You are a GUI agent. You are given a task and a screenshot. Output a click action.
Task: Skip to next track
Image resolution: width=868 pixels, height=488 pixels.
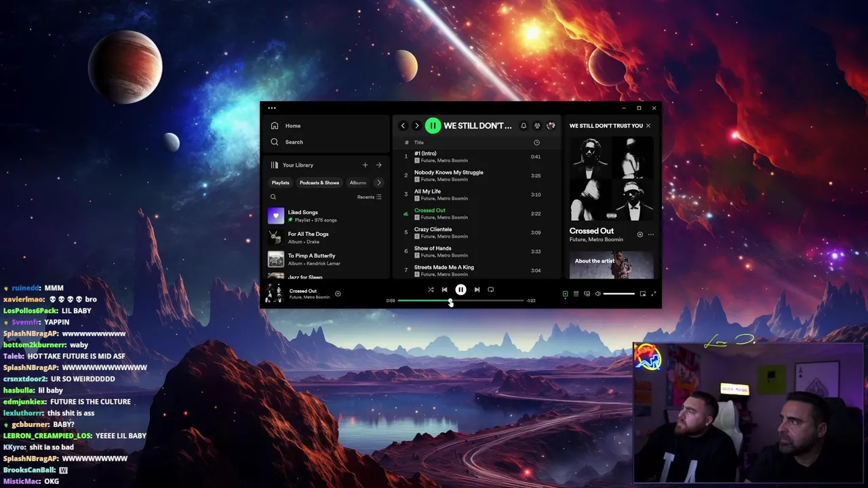pos(477,289)
